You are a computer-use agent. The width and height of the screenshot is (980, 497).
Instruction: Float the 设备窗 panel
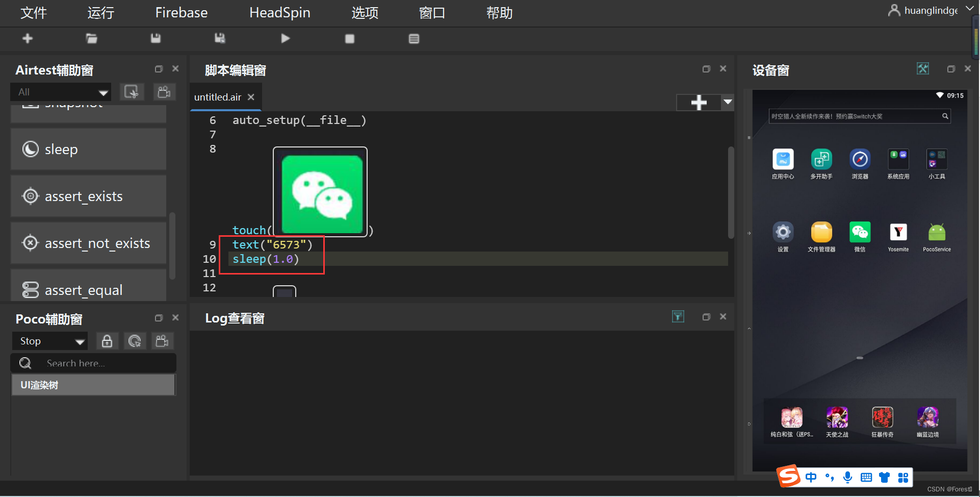click(951, 69)
